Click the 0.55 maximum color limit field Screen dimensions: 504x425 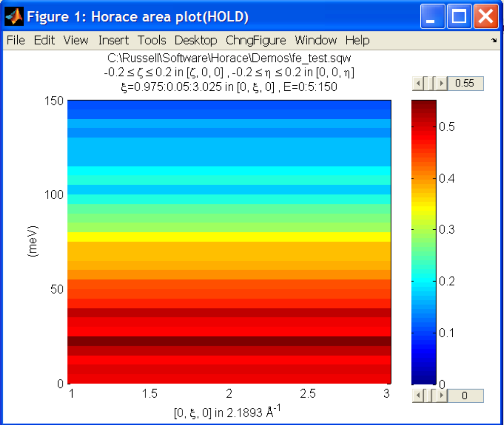coord(465,84)
